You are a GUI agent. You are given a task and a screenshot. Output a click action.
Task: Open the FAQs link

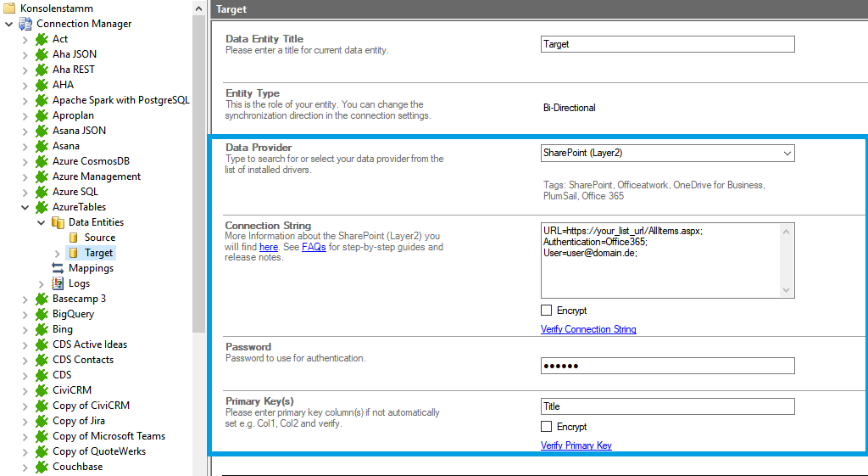point(314,247)
